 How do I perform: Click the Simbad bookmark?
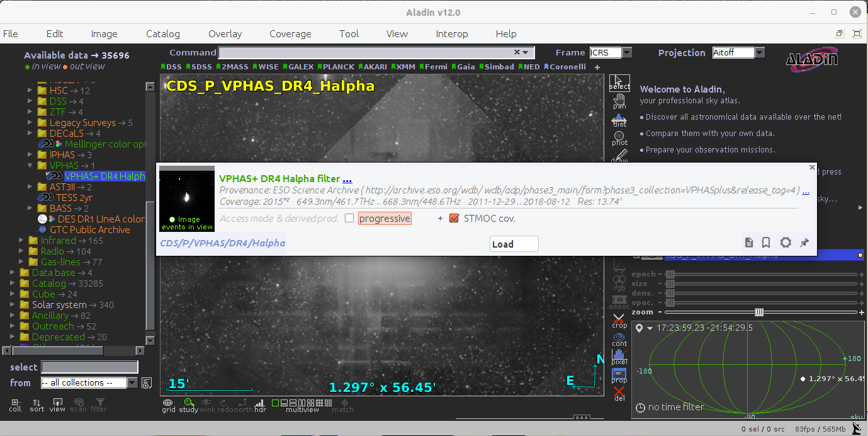coord(497,67)
